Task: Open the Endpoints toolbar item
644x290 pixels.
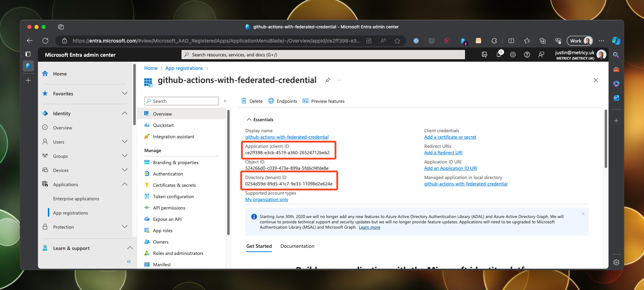Action: 283,101
